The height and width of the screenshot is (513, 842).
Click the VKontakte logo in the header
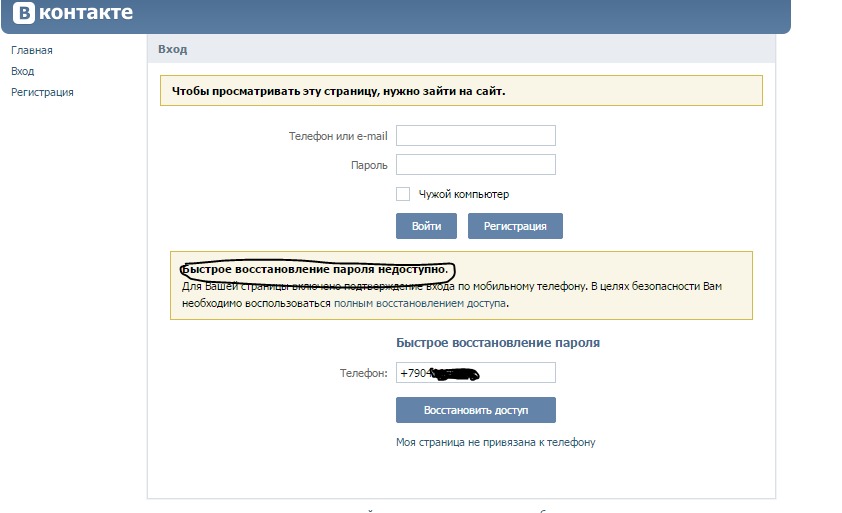tap(72, 12)
